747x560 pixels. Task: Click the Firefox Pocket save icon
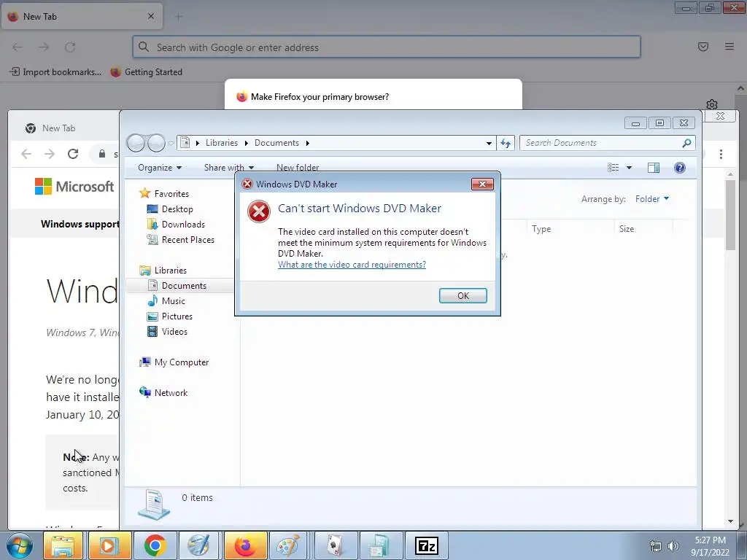point(703,47)
